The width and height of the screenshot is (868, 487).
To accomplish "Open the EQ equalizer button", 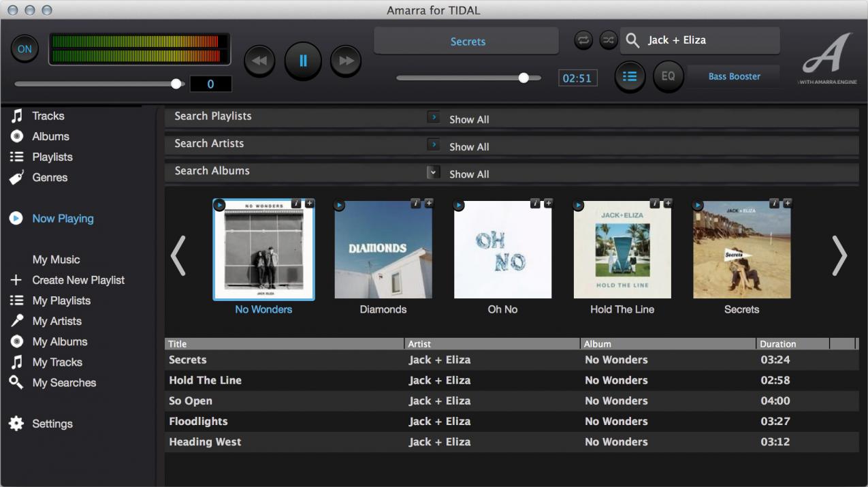I will pos(668,76).
